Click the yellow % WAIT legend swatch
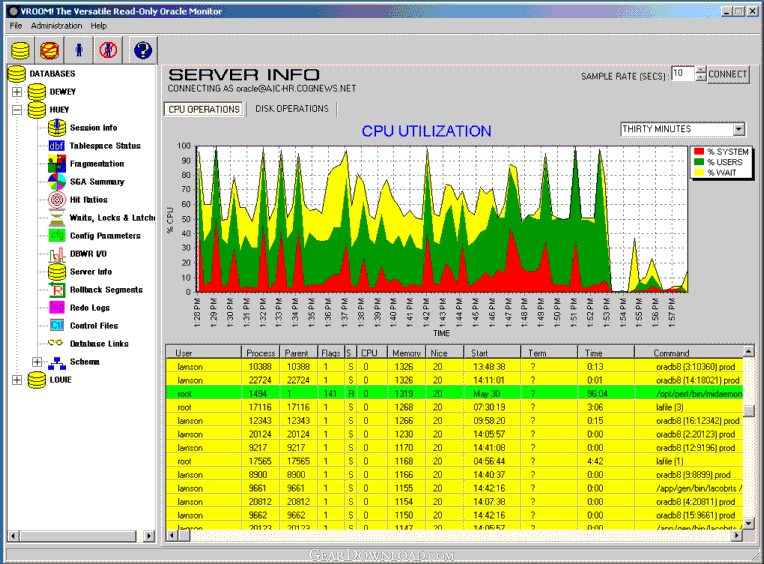 point(699,172)
